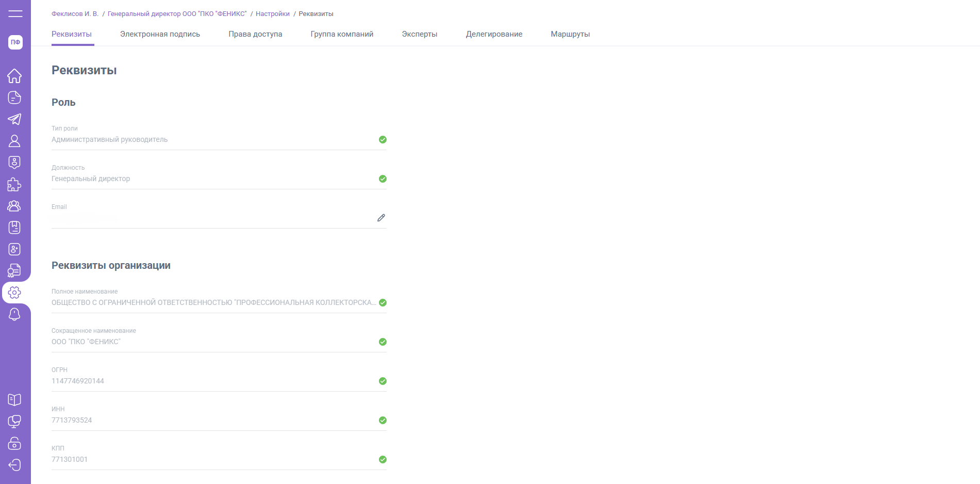Open the open-book guide icon
Screen dimensions: 980x484
point(14,400)
